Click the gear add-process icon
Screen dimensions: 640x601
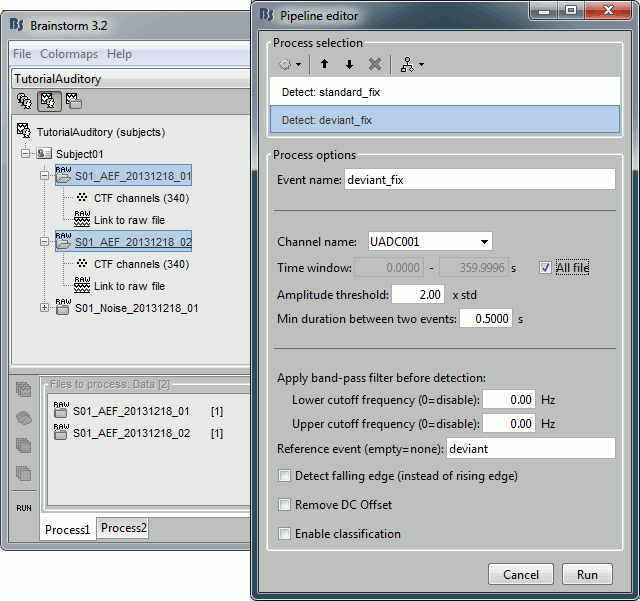pos(289,64)
